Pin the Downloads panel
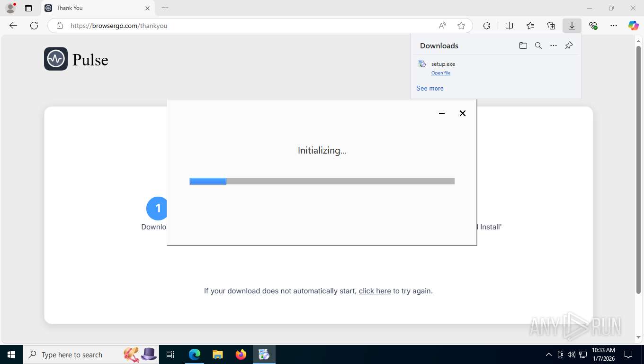Image resolution: width=644 pixels, height=364 pixels. click(x=569, y=45)
